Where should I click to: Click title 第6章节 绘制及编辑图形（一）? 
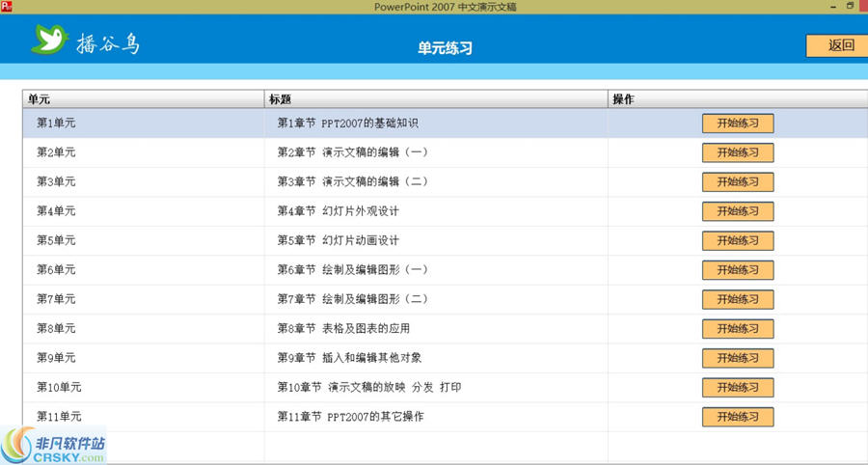[x=353, y=269]
